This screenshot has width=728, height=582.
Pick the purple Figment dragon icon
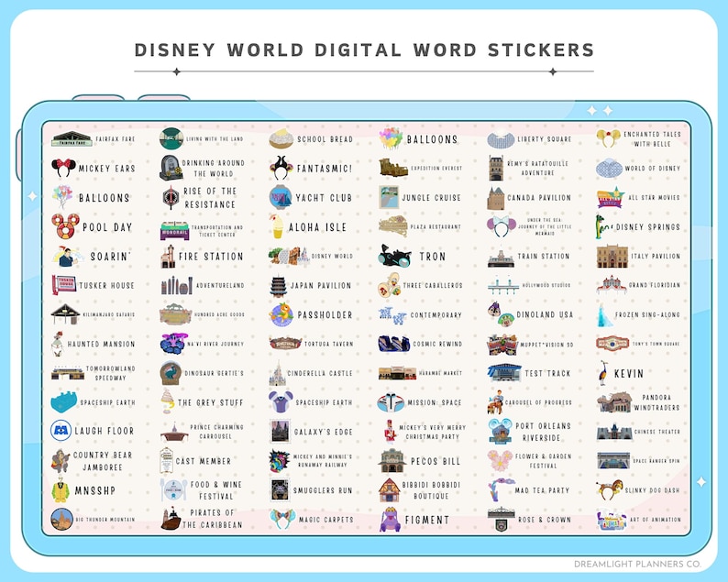click(390, 520)
